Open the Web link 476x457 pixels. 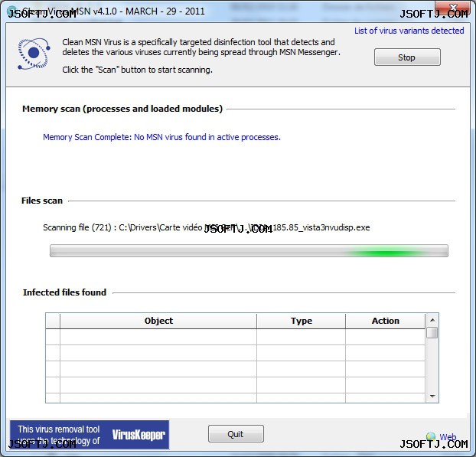(x=448, y=437)
